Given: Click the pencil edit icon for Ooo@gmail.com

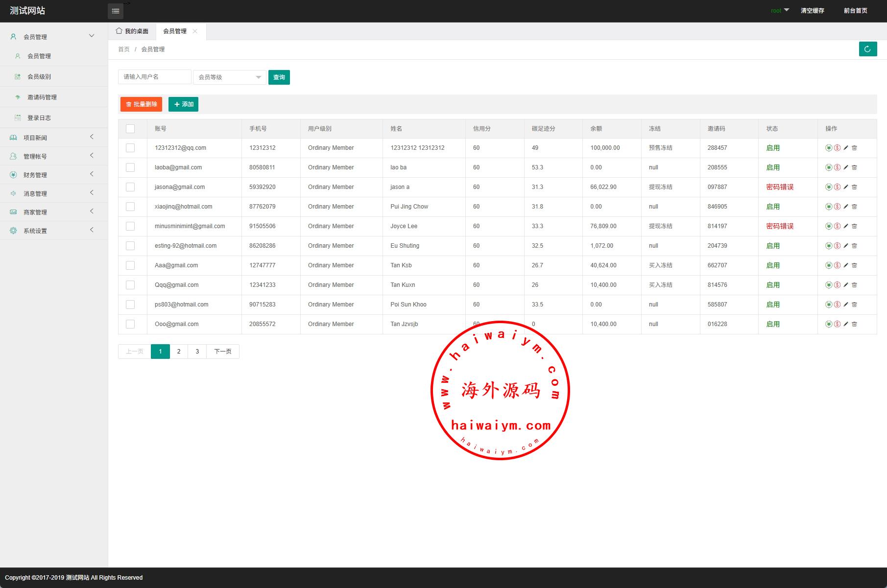Looking at the screenshot, I should tap(846, 324).
